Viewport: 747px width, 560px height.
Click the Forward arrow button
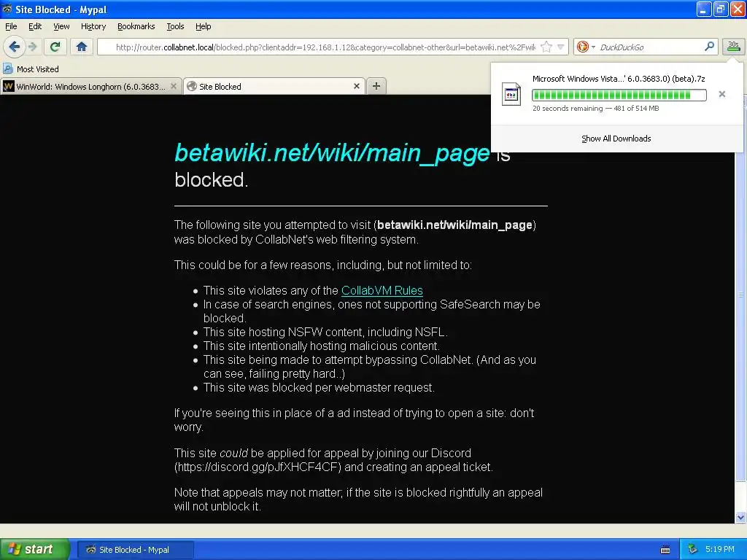click(32, 47)
